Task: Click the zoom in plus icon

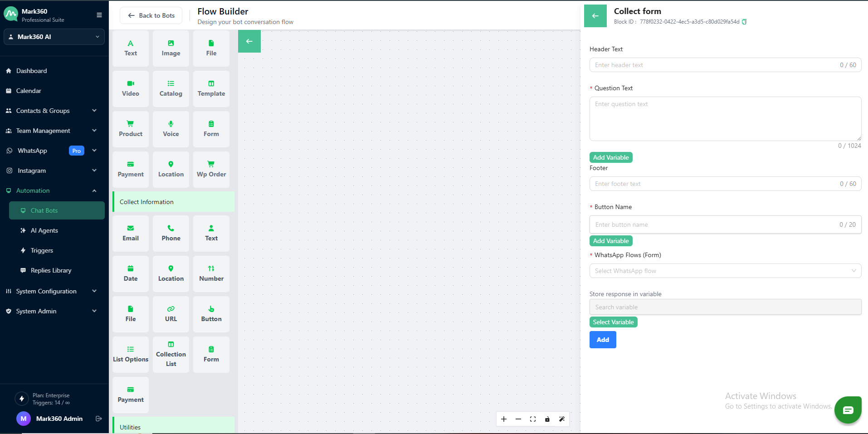Action: [x=504, y=419]
